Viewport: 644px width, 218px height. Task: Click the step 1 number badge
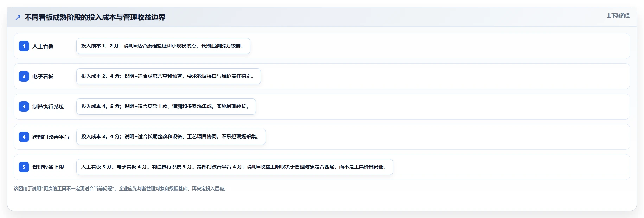24,46
